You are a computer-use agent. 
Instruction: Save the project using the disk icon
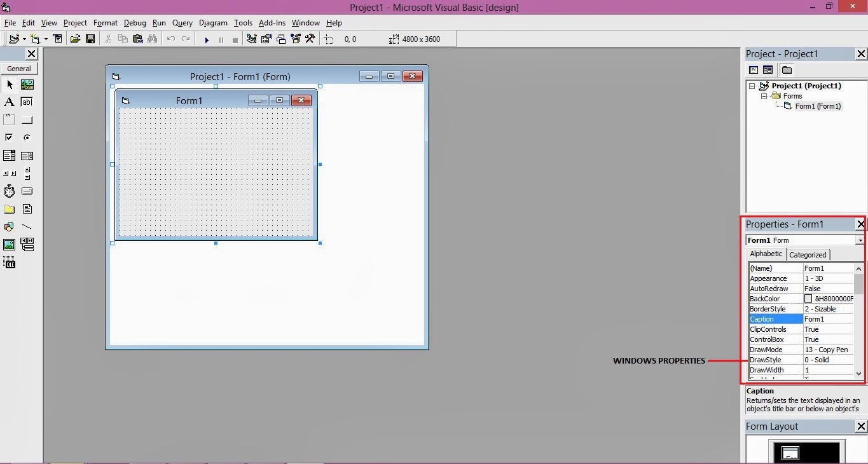coord(90,39)
